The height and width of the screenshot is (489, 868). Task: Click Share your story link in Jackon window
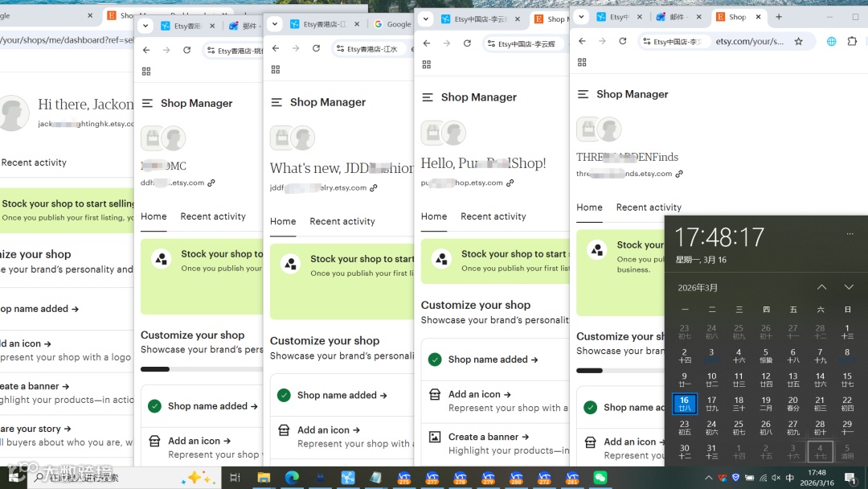point(36,429)
